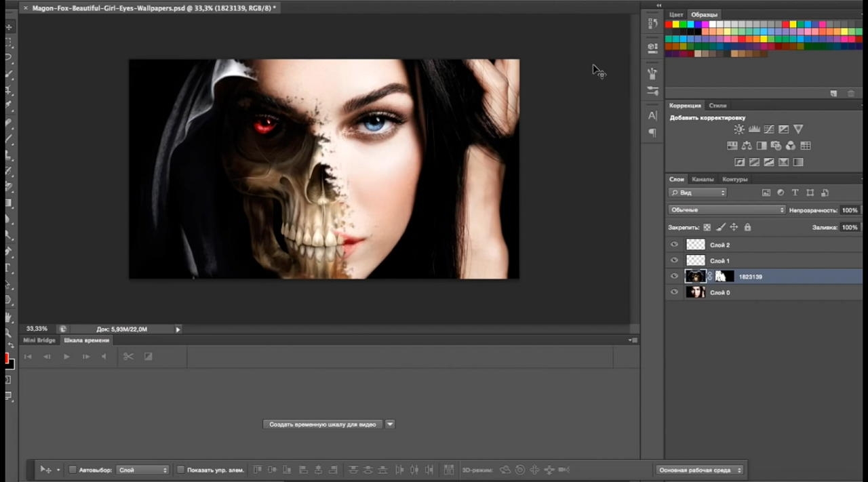Add Gradient Map adjustment icon
The height and width of the screenshot is (482, 868).
[x=798, y=162]
